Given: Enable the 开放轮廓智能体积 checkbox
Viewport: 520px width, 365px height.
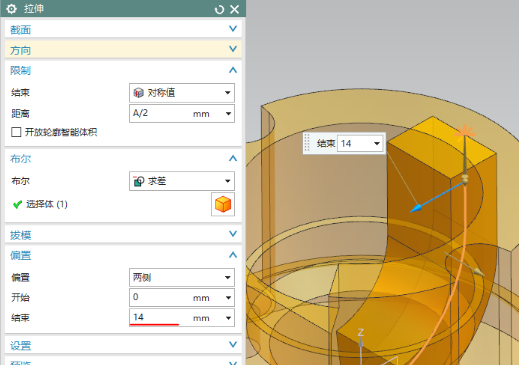Looking at the screenshot, I should click(16, 132).
